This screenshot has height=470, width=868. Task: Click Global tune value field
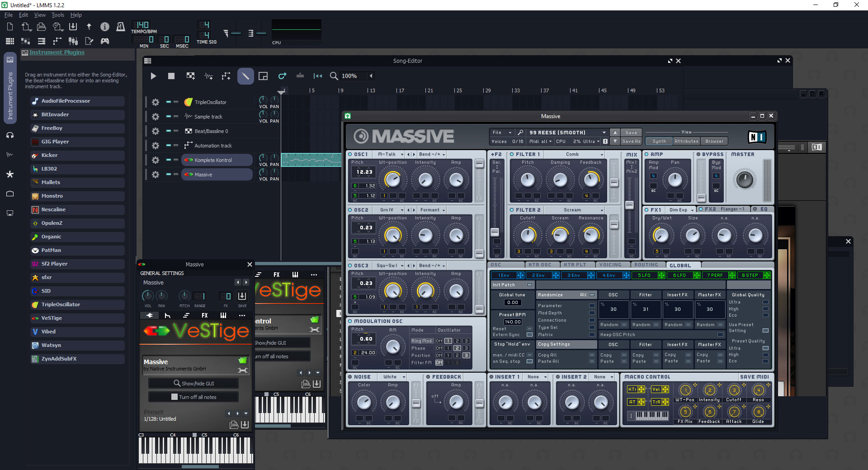click(513, 303)
